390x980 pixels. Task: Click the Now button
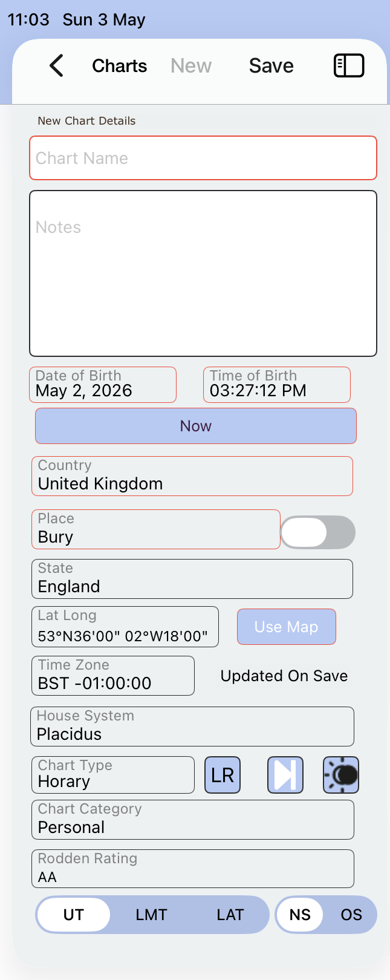point(196,426)
